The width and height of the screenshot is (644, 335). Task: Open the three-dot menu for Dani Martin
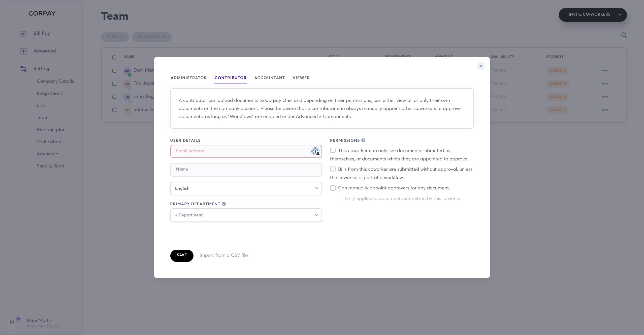pyautogui.click(x=605, y=71)
